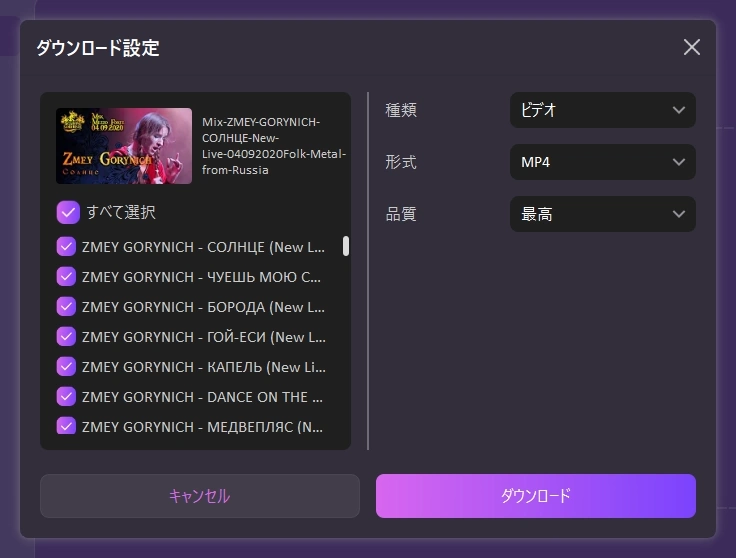Click the キャンセル button
736x558 pixels.
[x=199, y=496]
